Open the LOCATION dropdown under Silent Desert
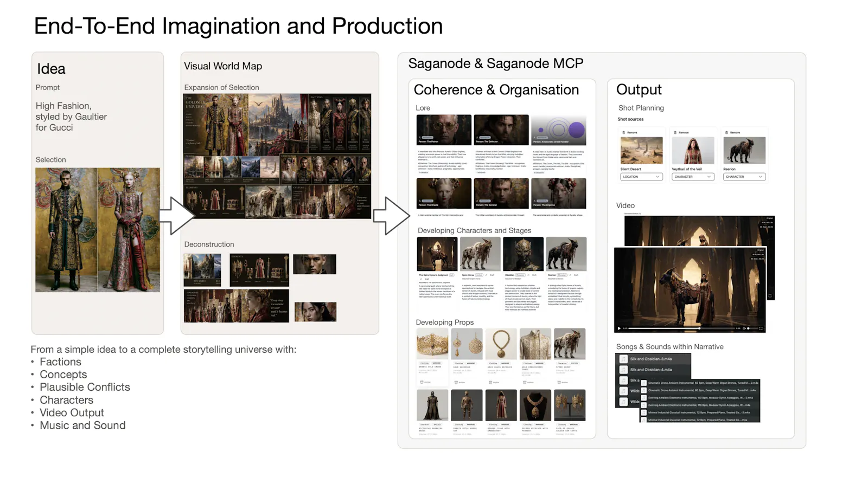 641,177
